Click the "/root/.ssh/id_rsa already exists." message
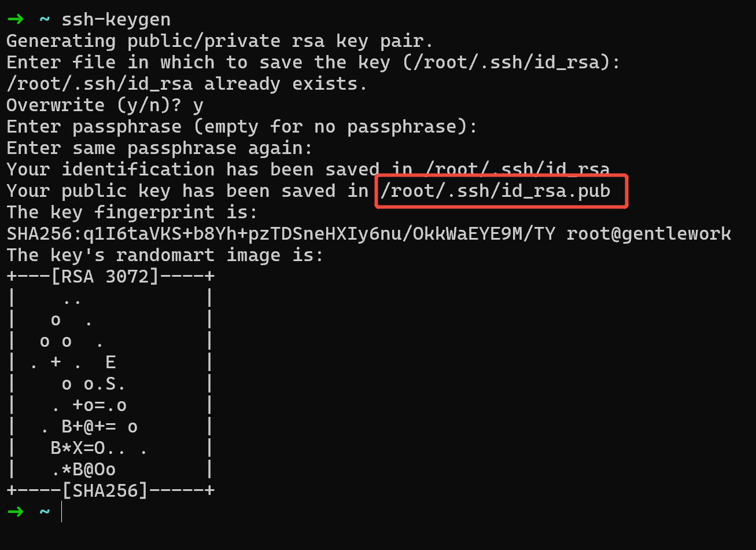This screenshot has height=550, width=756. pyautogui.click(x=186, y=84)
